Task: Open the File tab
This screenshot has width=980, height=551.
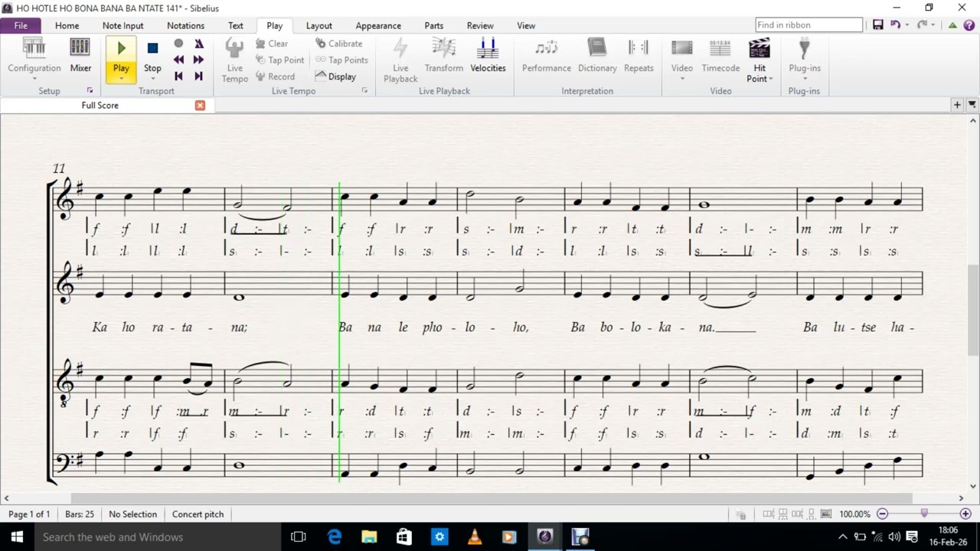Action: (21, 25)
